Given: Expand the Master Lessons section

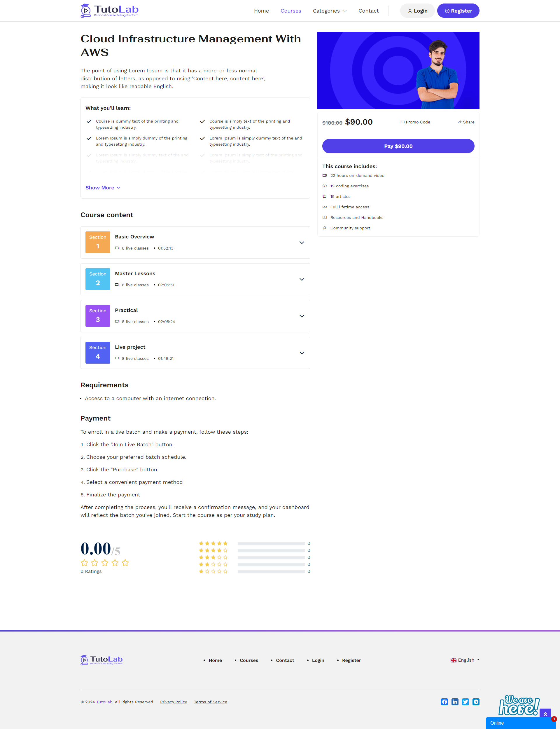Looking at the screenshot, I should [x=302, y=279].
